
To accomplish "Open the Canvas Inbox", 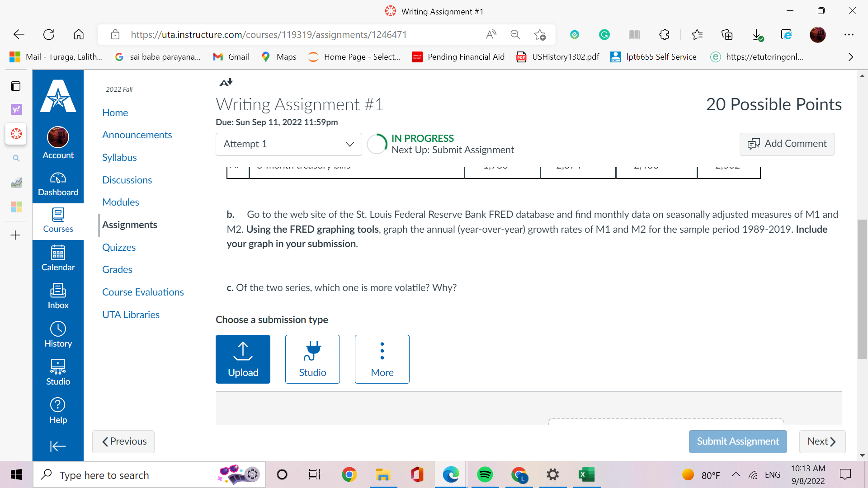I will click(58, 296).
